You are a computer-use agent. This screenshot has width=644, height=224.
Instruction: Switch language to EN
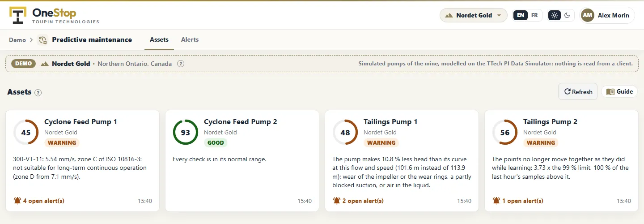click(521, 15)
